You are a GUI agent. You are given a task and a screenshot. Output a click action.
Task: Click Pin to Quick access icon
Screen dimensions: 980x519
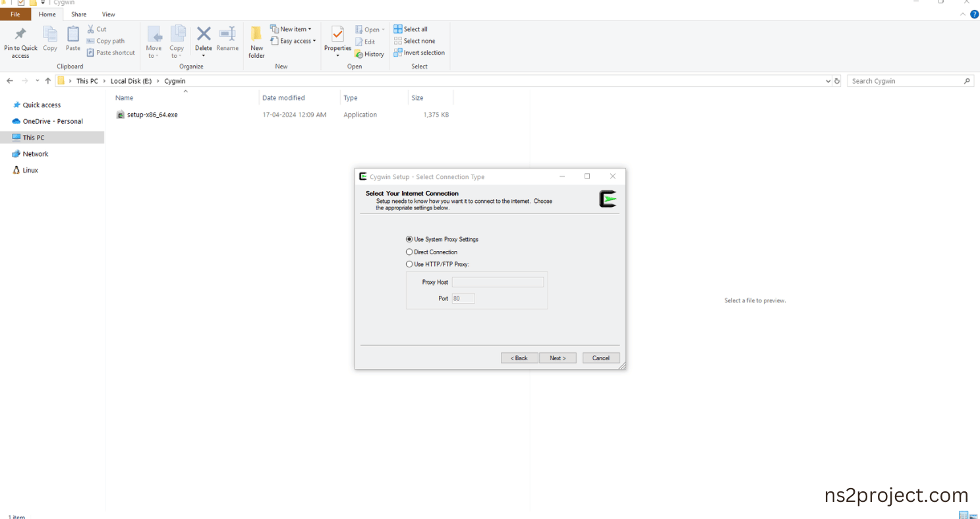pyautogui.click(x=20, y=34)
